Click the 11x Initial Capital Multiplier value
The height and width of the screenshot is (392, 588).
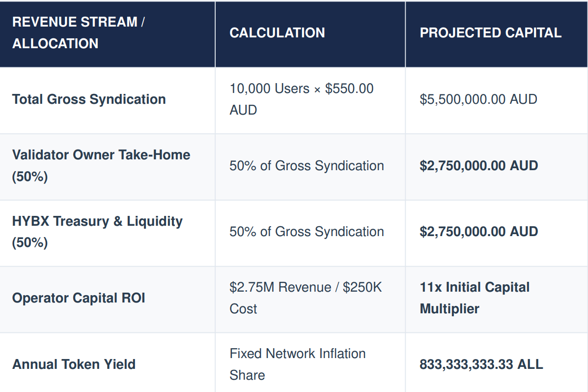point(475,298)
